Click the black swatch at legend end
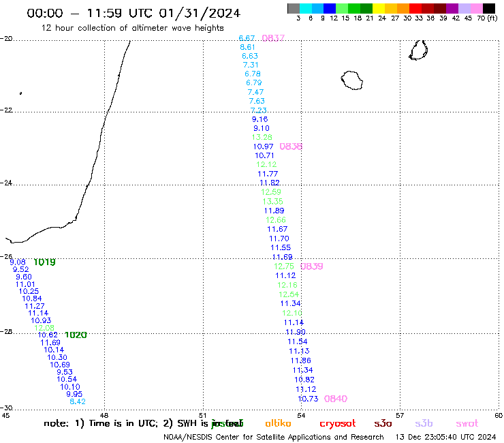Viewport: 504px width, 443px height. pos(489,8)
